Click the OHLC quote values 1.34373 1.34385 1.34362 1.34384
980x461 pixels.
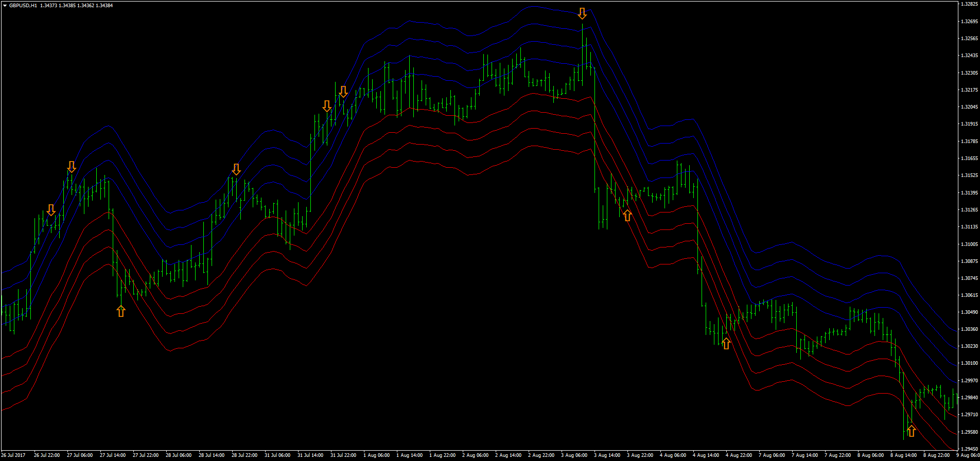[x=76, y=6]
